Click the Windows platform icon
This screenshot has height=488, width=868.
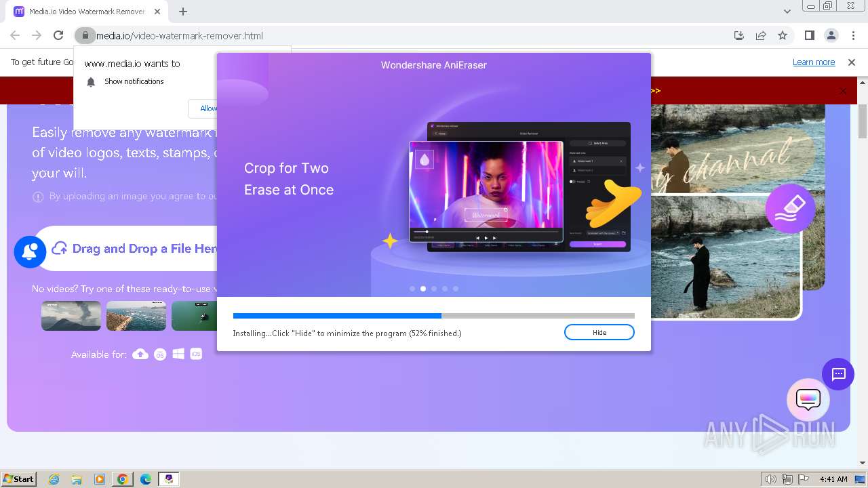(x=178, y=354)
